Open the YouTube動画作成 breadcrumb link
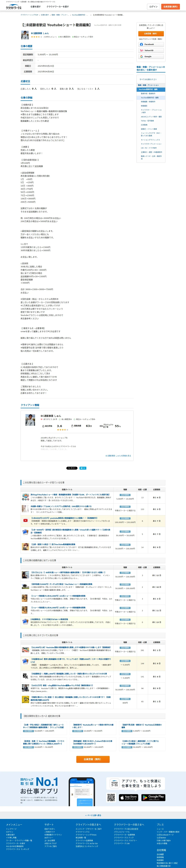Screen dimensions: 186x868 80,15
